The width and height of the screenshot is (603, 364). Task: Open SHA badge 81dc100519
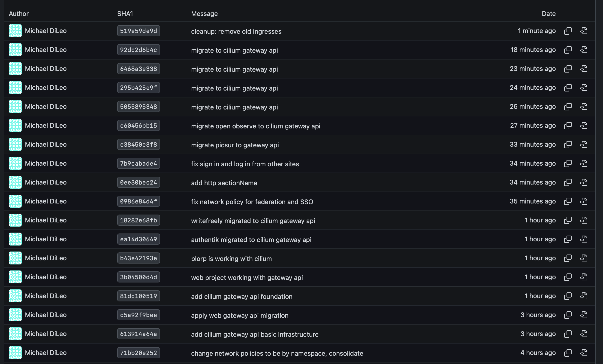(138, 296)
